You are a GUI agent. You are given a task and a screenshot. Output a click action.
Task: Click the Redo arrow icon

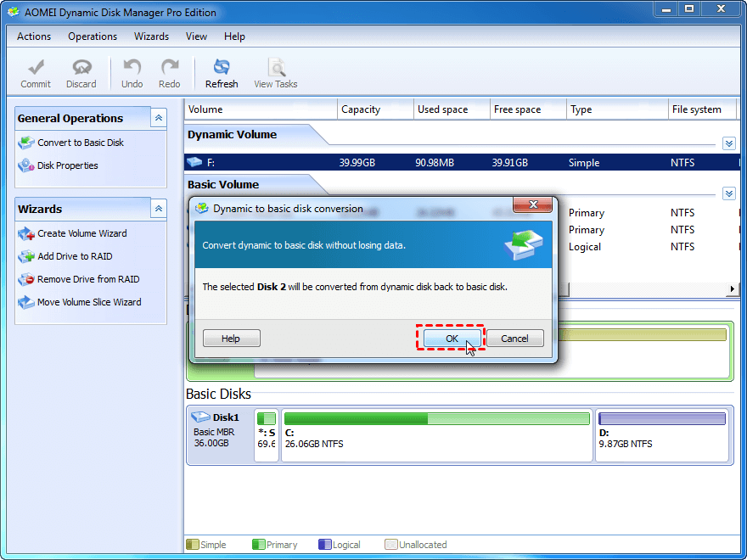[x=170, y=67]
